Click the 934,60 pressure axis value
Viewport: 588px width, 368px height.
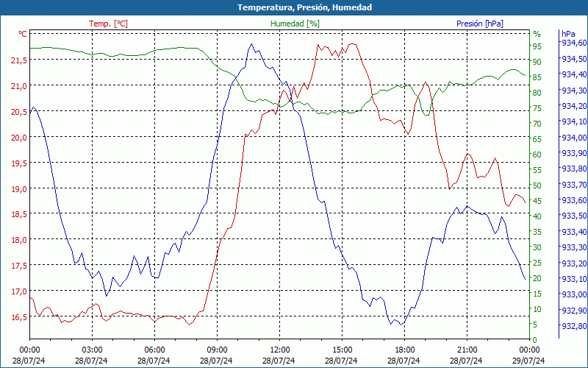[574, 43]
